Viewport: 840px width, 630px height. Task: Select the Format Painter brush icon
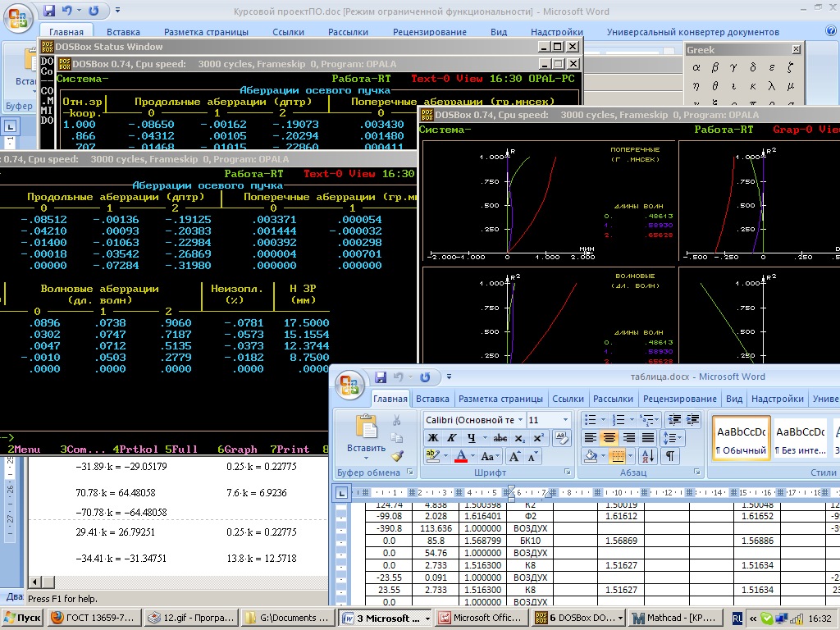click(397, 455)
